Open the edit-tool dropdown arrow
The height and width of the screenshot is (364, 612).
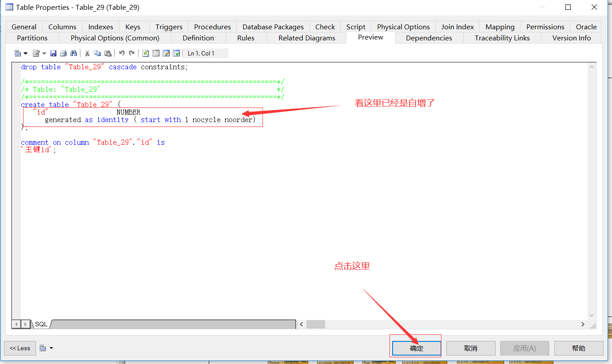pyautogui.click(x=44, y=53)
